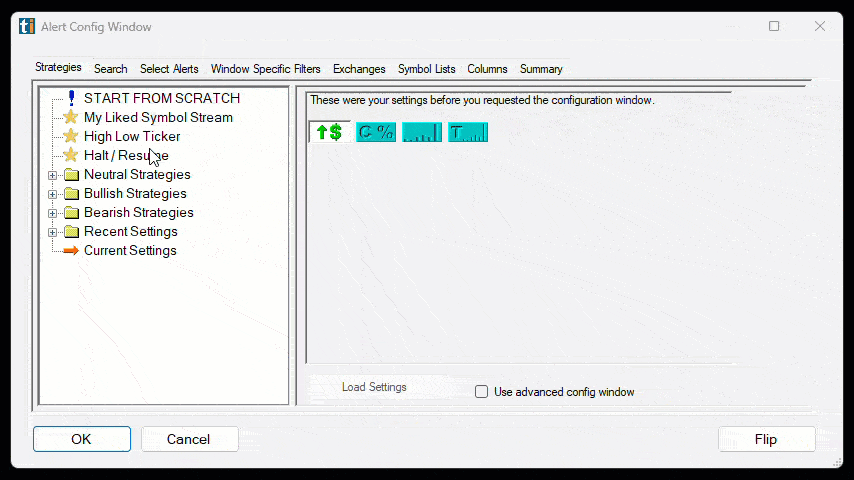Open the Search tab
The height and width of the screenshot is (480, 854).
(x=111, y=69)
